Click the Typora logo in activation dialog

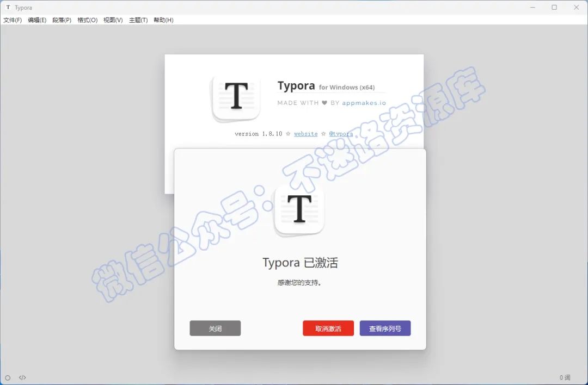tap(299, 210)
